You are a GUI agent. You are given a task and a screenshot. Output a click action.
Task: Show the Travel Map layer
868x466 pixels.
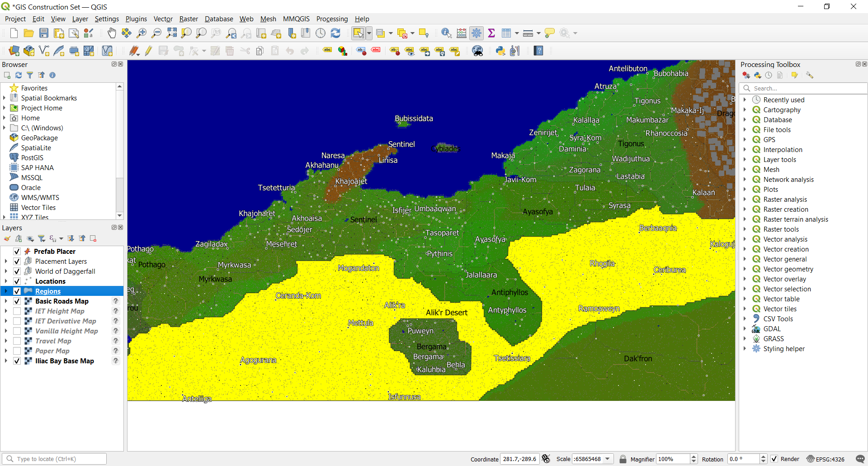17,341
